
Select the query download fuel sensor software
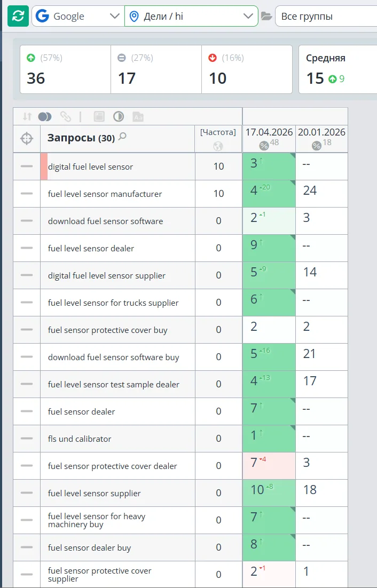point(105,221)
